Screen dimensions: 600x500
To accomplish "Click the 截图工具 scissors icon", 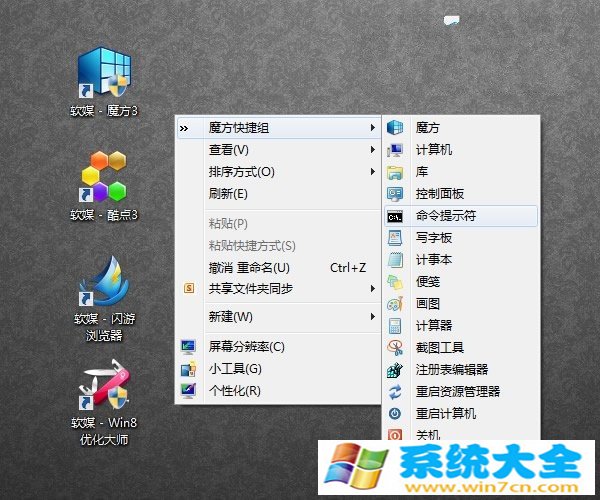I will (395, 348).
